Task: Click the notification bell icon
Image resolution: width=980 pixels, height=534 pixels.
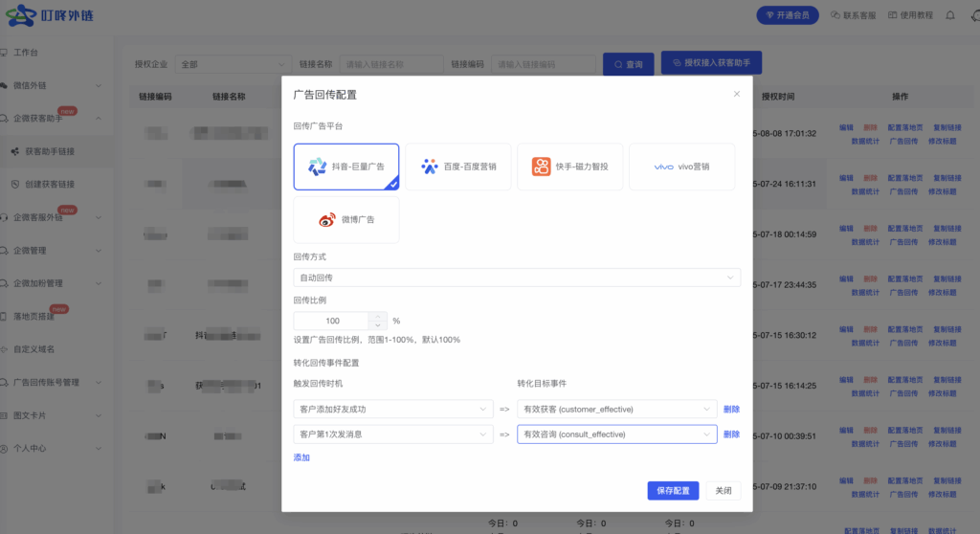Action: 949,15
